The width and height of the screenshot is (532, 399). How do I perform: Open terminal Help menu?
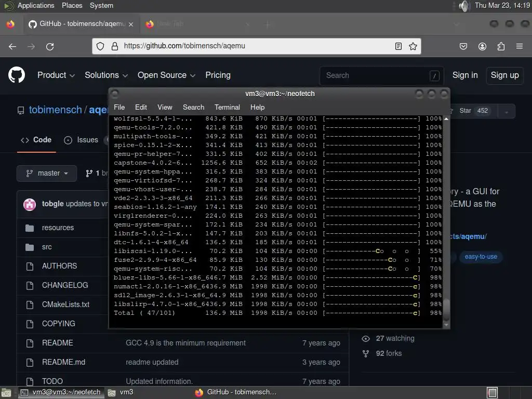258,107
